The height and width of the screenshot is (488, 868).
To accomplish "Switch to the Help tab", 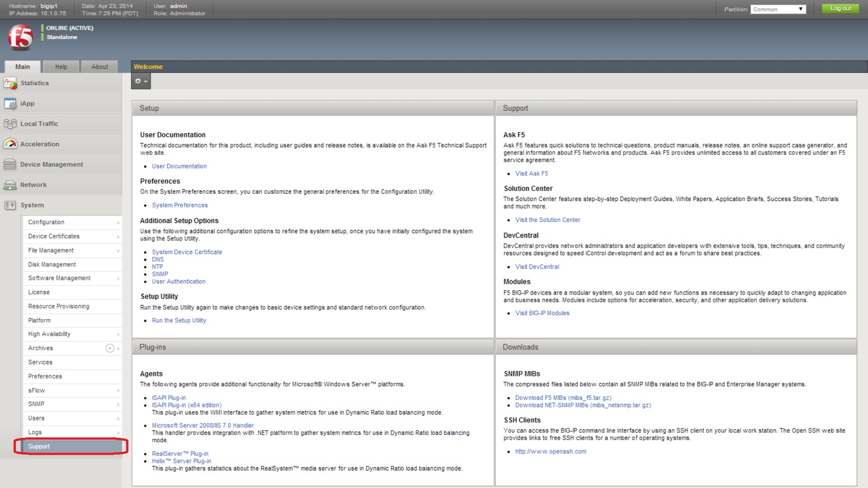I will (x=61, y=67).
